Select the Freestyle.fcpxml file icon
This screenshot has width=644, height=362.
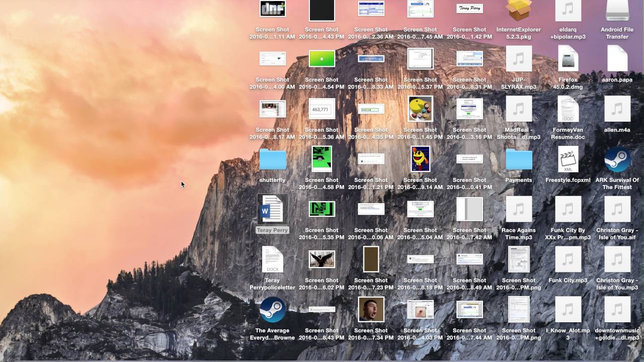568,159
